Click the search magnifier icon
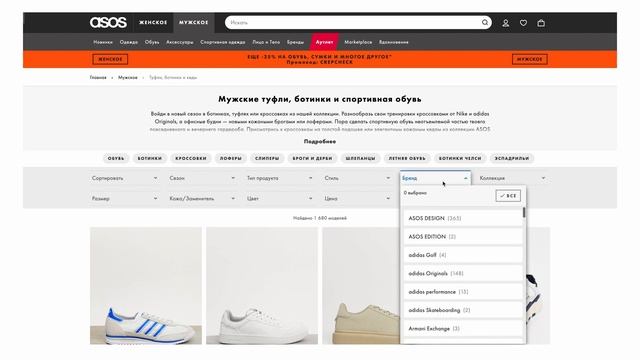The image size is (640, 360). (484, 22)
